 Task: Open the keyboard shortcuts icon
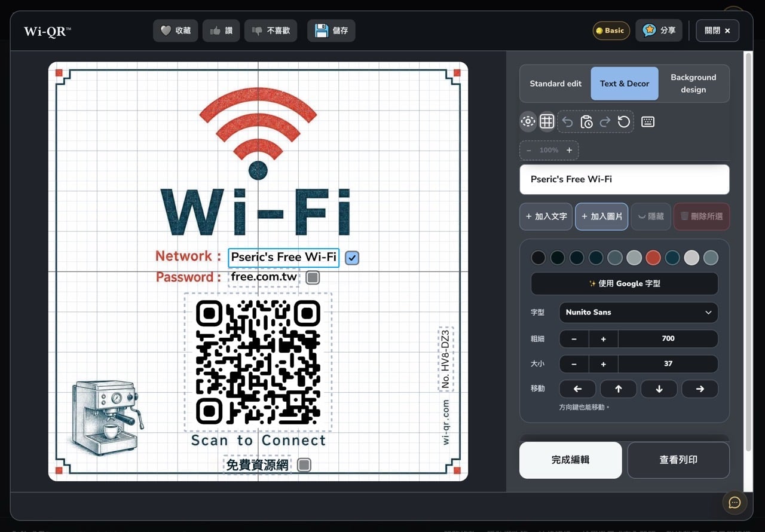pos(648,122)
